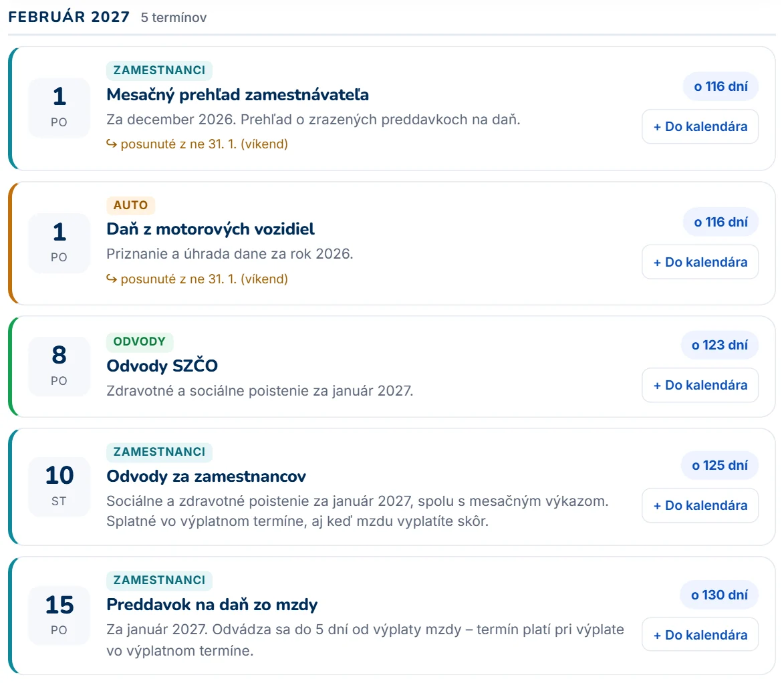
Task: Click the 'o 123 dní' countdown badge
Action: [719, 345]
